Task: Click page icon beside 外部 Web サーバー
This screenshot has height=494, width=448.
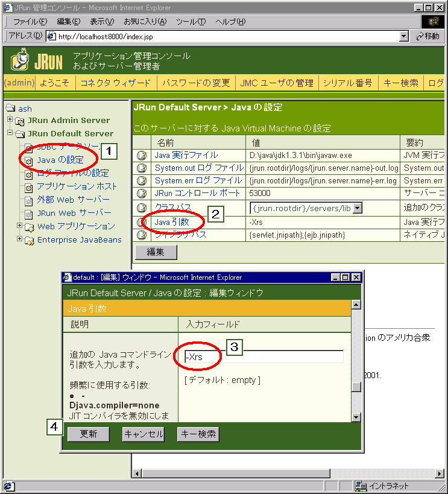Action: [29, 201]
